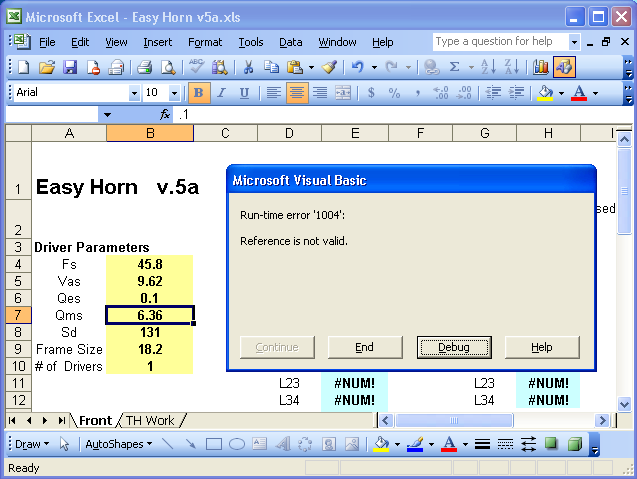Click the blue Line Color brush in Drawing toolbar
Screen dimensions: 637x479
415,444
